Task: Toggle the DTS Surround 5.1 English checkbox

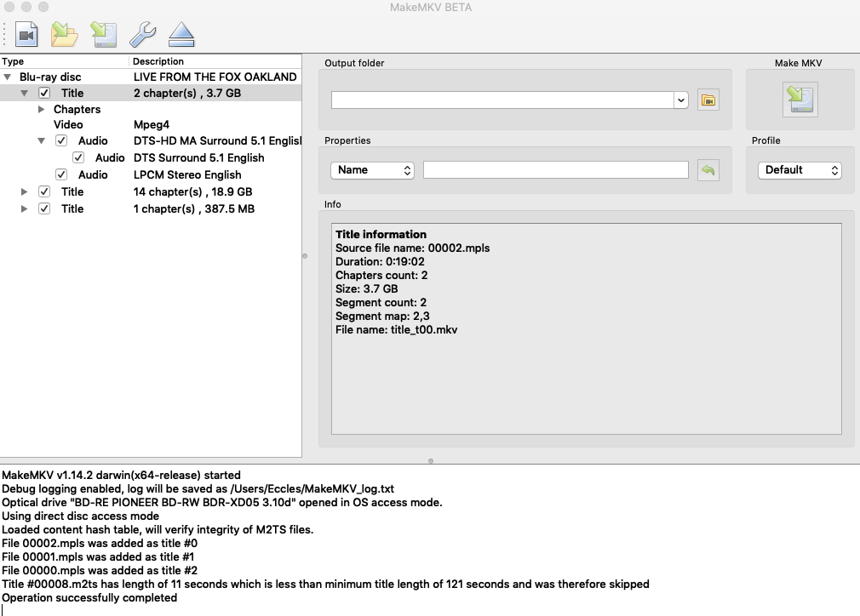Action: [78, 158]
